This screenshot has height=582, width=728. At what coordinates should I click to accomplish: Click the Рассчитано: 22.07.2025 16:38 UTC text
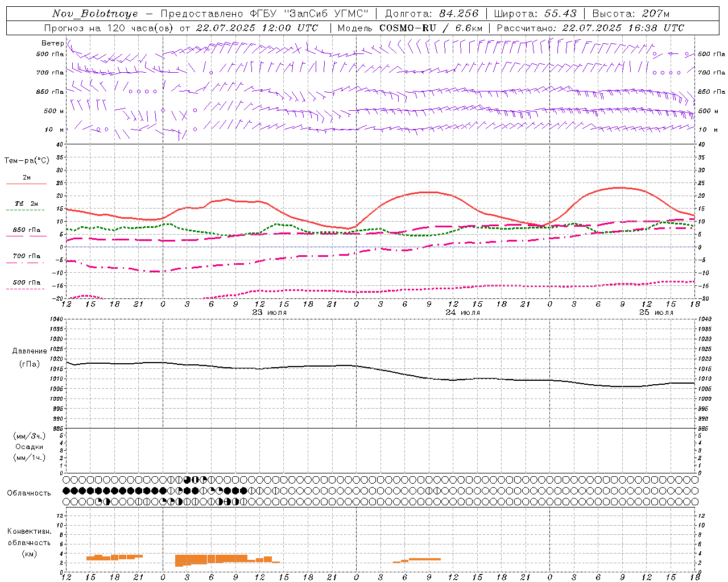tap(590, 28)
